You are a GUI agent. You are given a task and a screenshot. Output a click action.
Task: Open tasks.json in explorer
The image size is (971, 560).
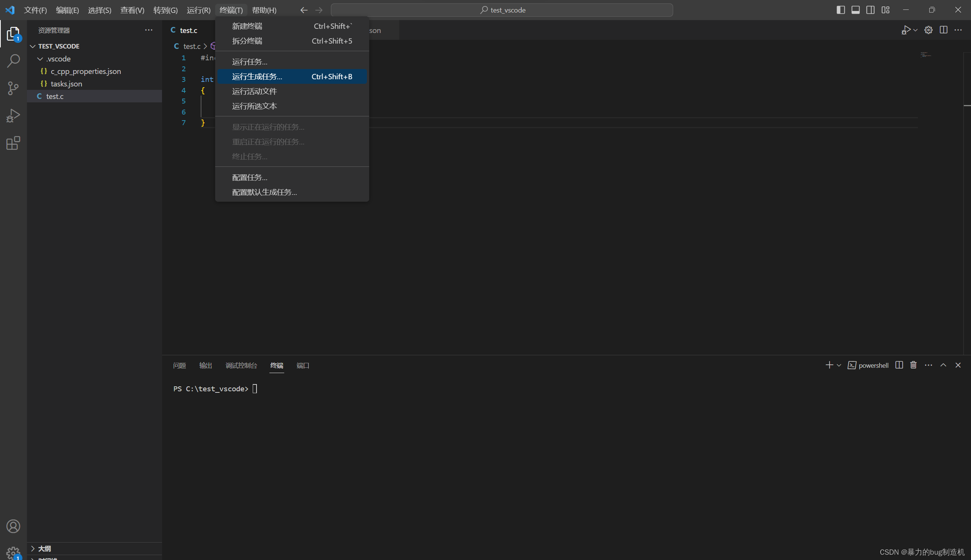[x=94, y=84]
